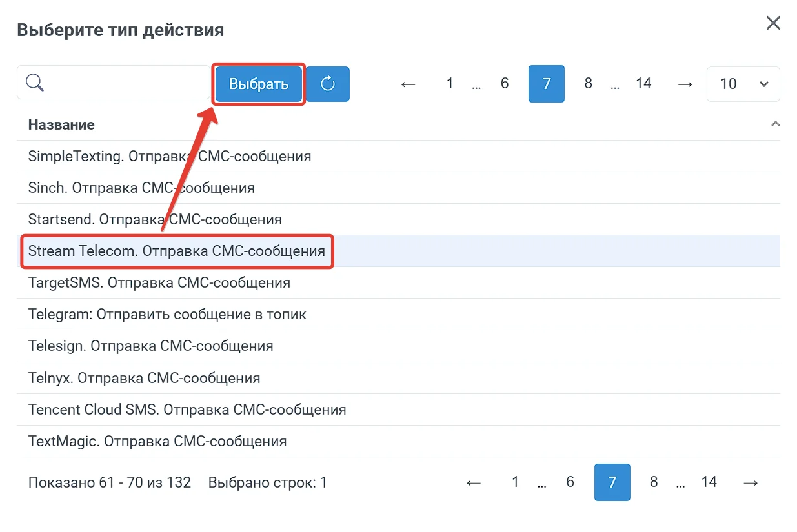Viewport: 797px width, 532px height.
Task: Focus the search input field
Action: pos(114,83)
